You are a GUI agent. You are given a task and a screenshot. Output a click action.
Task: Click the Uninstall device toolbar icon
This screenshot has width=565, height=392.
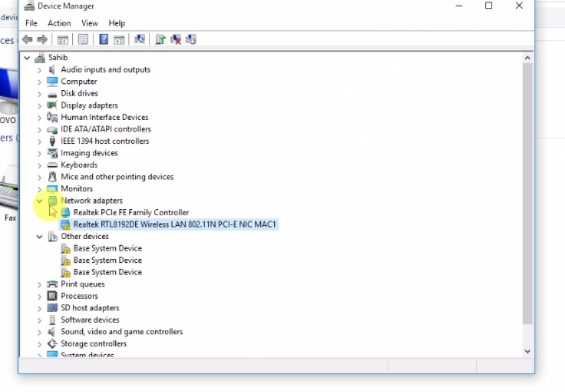(x=176, y=39)
